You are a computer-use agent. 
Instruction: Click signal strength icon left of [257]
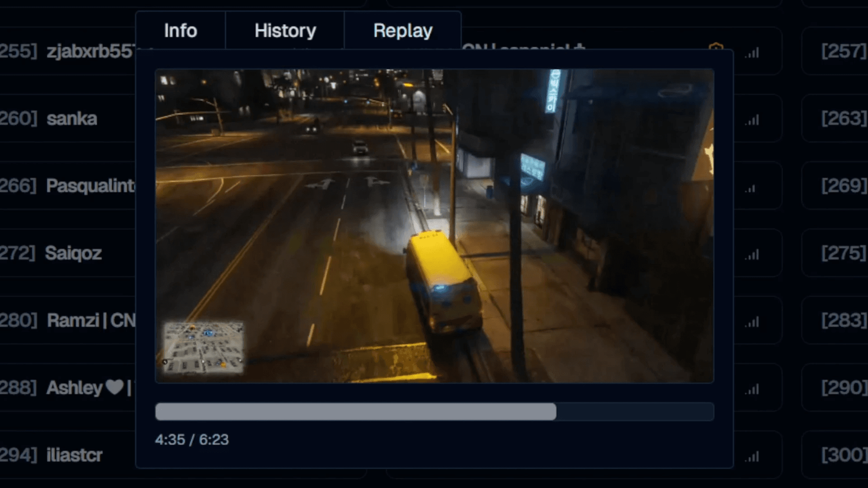point(752,53)
